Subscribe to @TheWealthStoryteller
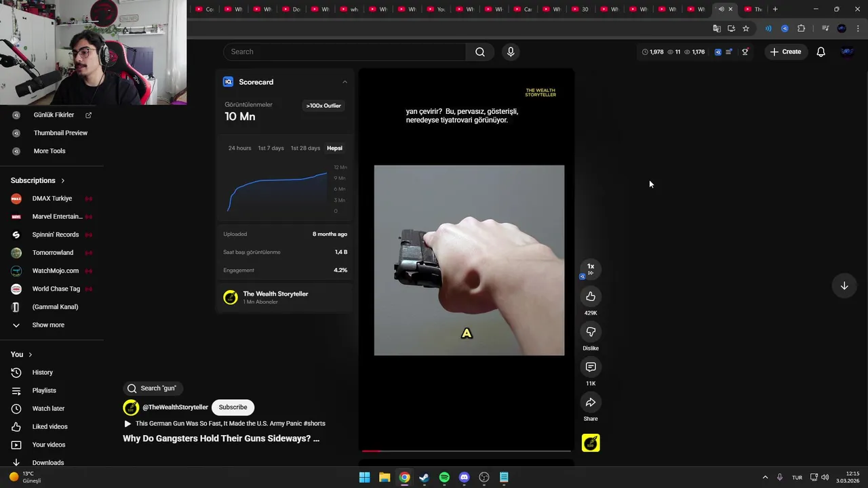This screenshot has height=488, width=868. 233,407
